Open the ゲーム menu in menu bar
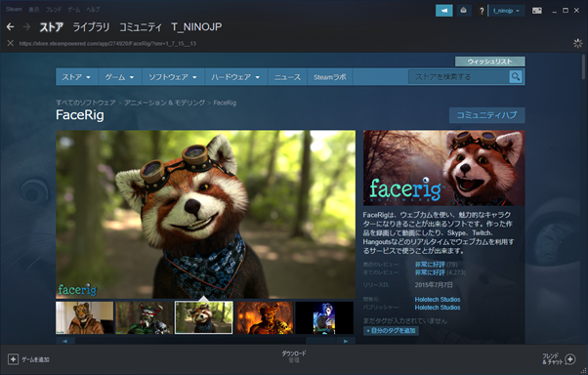 pyautogui.click(x=74, y=10)
